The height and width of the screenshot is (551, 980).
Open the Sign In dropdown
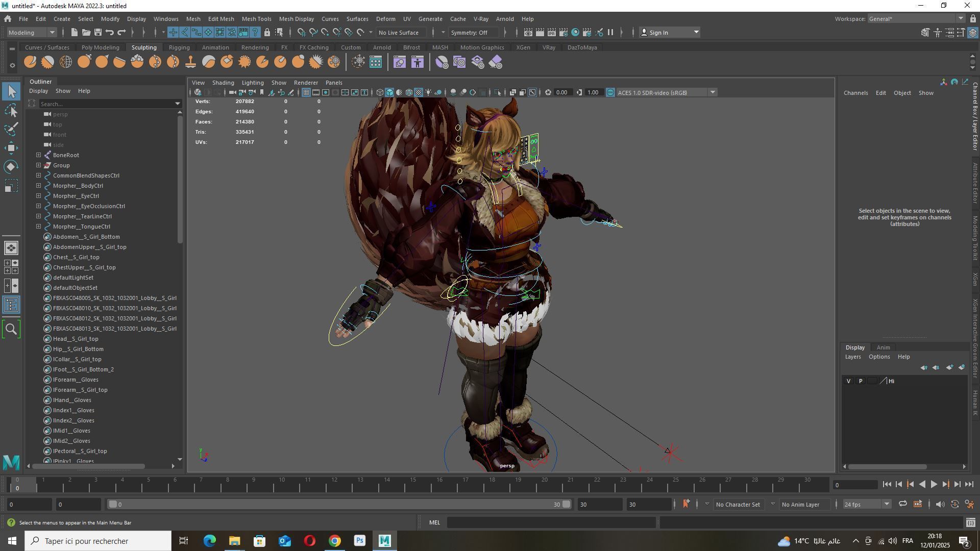click(670, 33)
